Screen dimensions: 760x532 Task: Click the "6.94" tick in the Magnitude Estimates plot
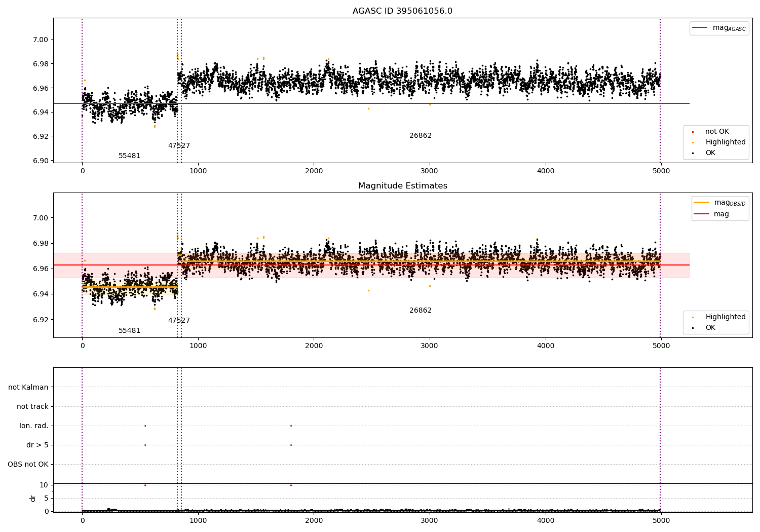41,294
